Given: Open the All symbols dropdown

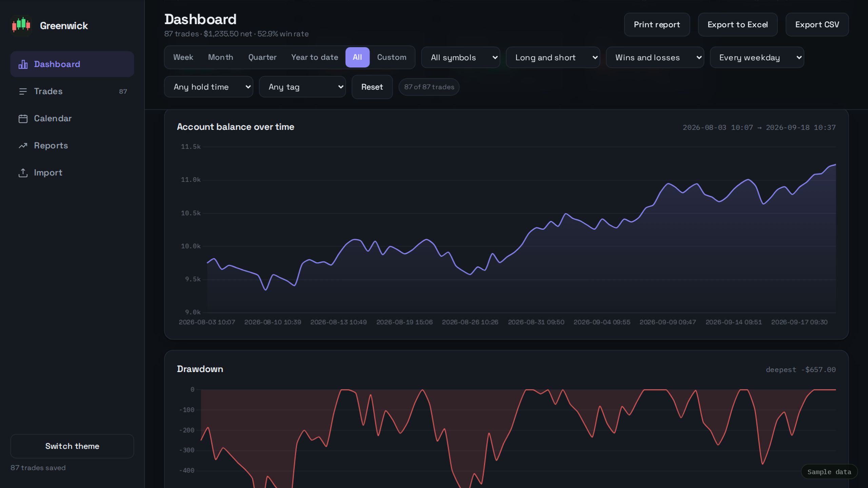Looking at the screenshot, I should coord(460,57).
